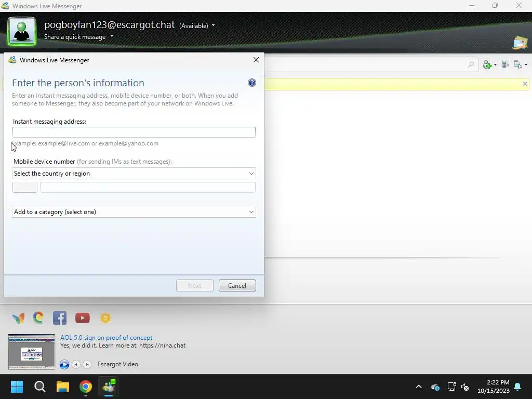Screen dimensions: 532x399
Task: Click the Escargot Video label
Action: click(x=118, y=364)
